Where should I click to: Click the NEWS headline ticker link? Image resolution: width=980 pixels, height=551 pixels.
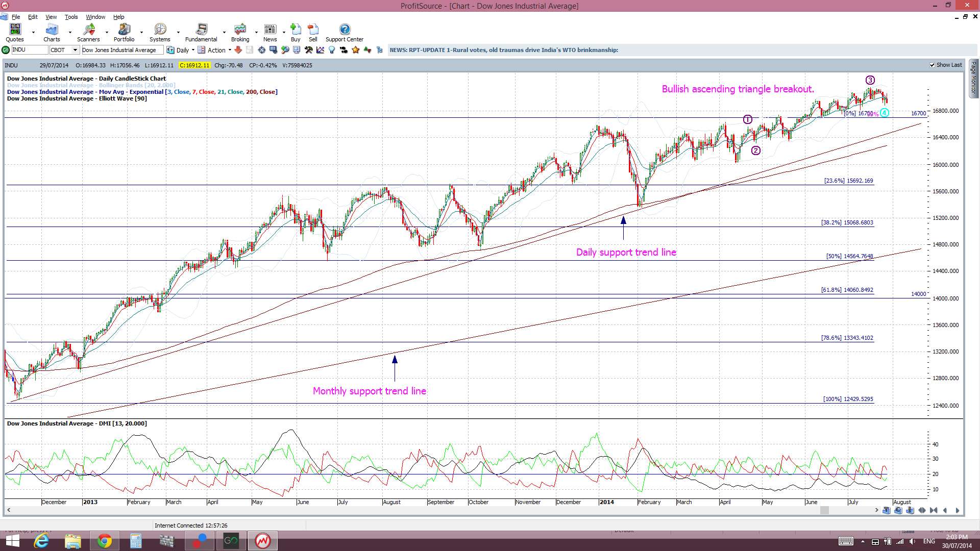(504, 50)
